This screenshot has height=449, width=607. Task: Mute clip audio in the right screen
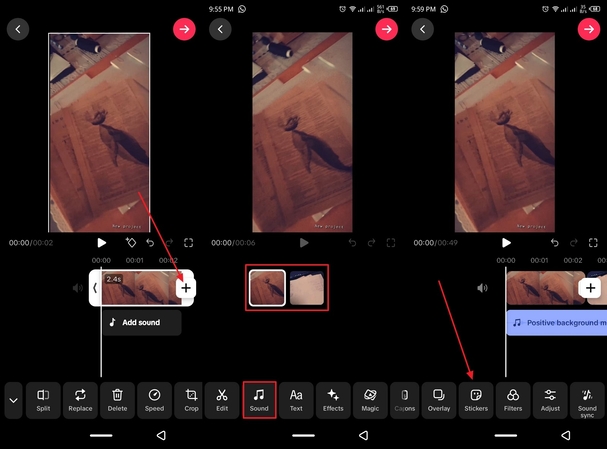tap(482, 288)
